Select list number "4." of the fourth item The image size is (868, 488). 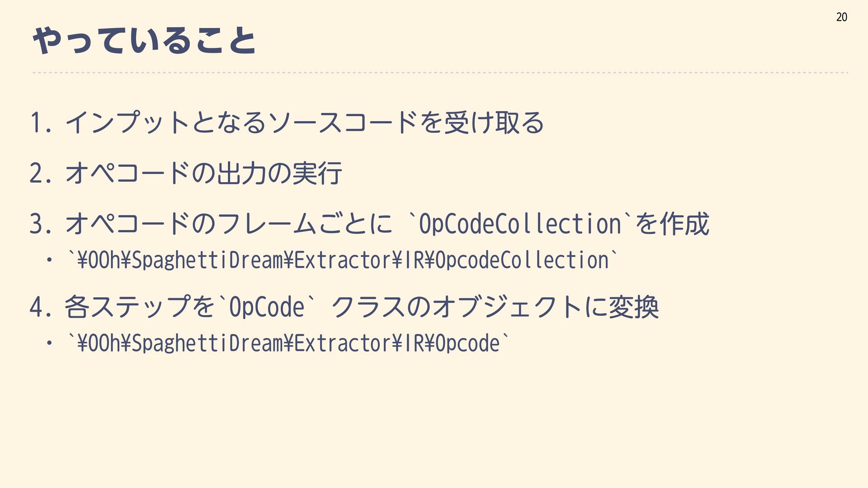point(40,307)
